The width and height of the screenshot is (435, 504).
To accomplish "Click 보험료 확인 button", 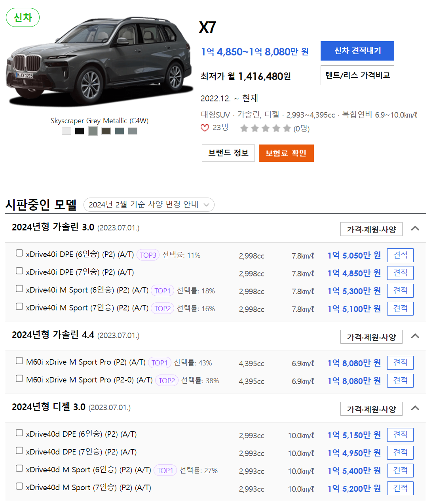I will (286, 153).
